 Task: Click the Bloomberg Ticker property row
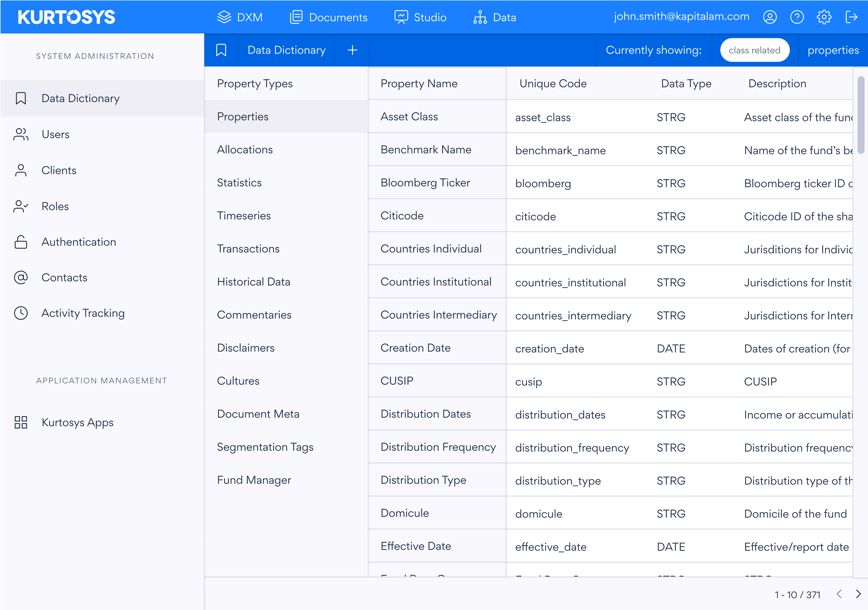click(x=425, y=183)
